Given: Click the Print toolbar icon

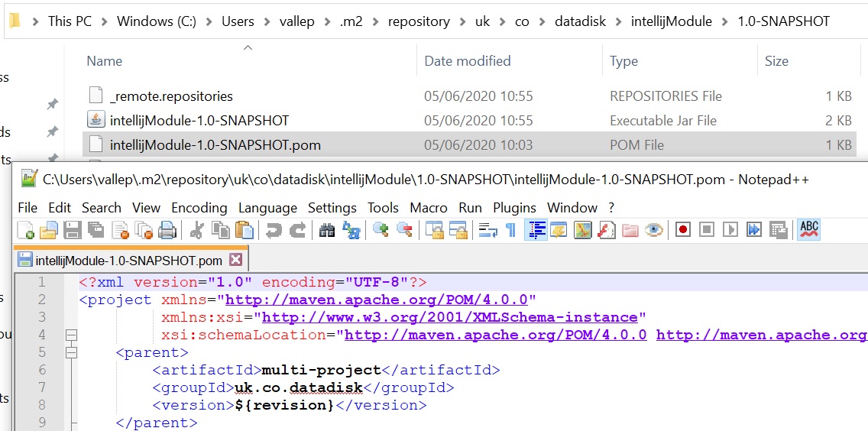Looking at the screenshot, I should click(167, 230).
